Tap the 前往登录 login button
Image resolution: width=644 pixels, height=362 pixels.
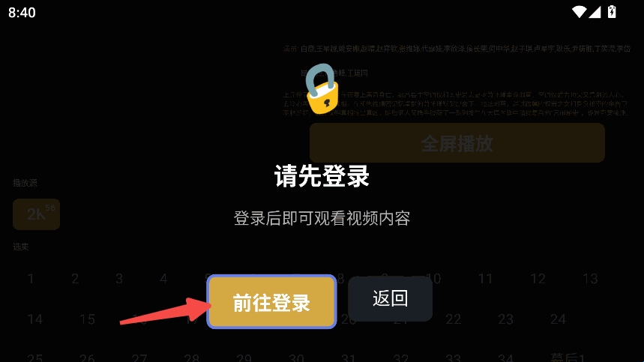point(271,301)
